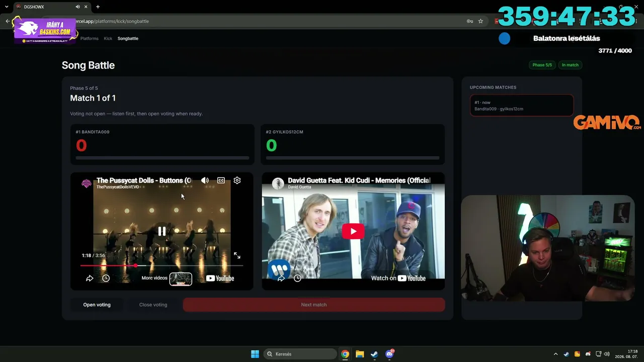This screenshot has height=362, width=644.
Task: Enter fullscreen on the Buttons video
Action: (x=237, y=255)
